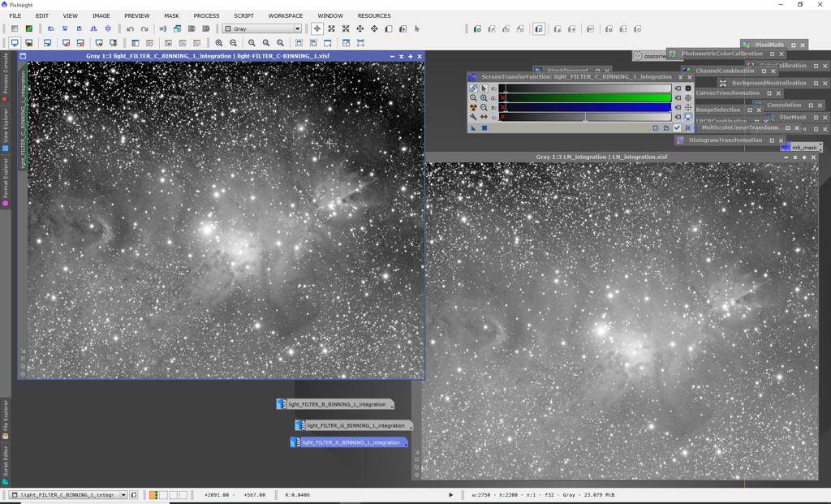This screenshot has width=831, height=504.
Task: Toggle the highlighted monitor button in the second toolbar
Action: click(x=15, y=43)
